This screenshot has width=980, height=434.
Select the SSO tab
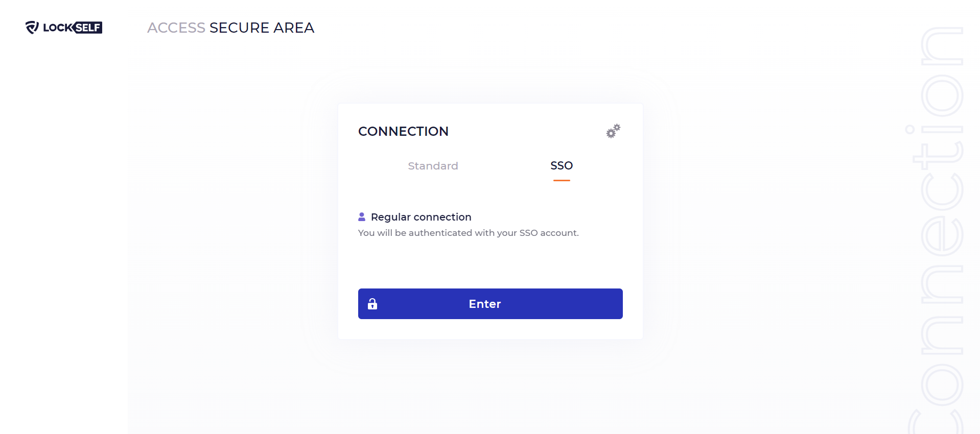point(562,165)
